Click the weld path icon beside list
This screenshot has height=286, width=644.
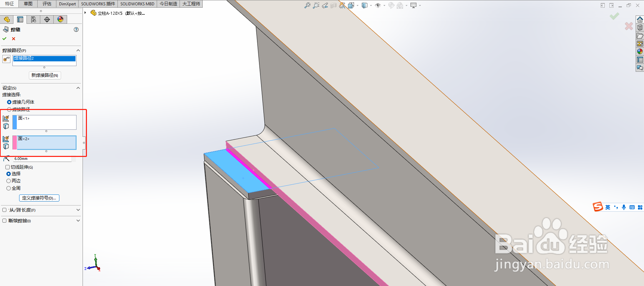[6, 59]
